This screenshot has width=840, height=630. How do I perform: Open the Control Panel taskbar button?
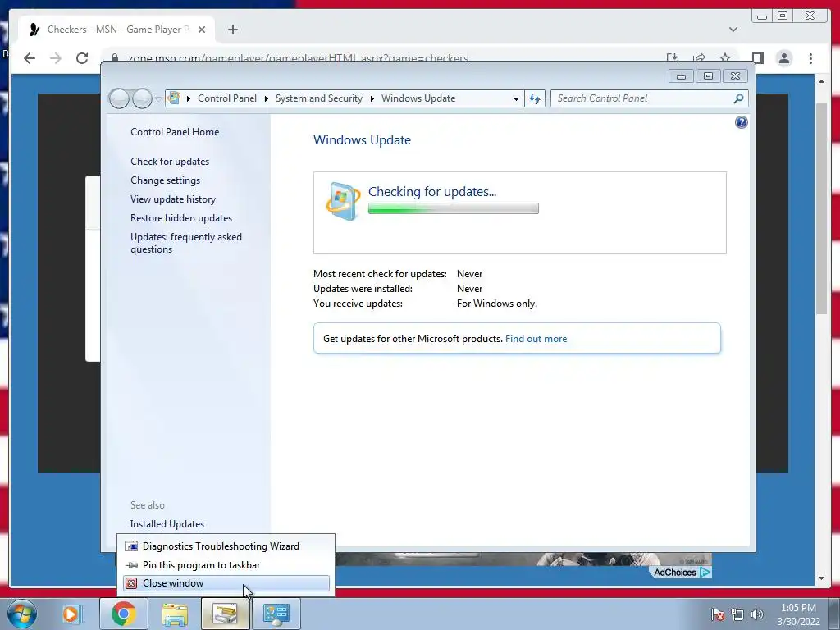[276, 614]
